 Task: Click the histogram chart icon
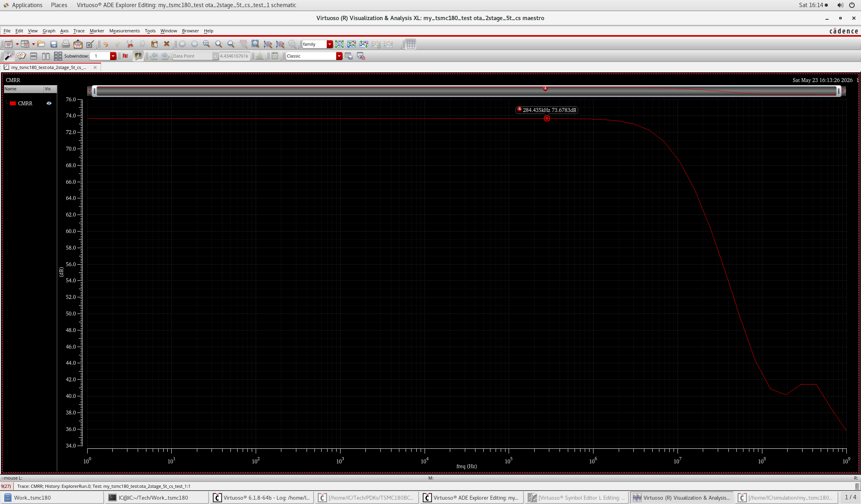pyautogui.click(x=260, y=56)
